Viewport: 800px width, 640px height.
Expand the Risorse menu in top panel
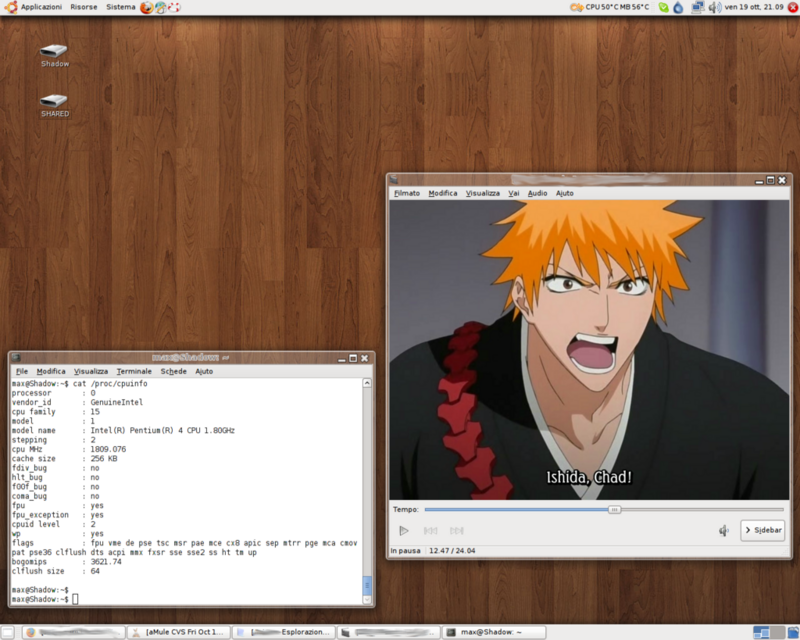click(x=84, y=7)
